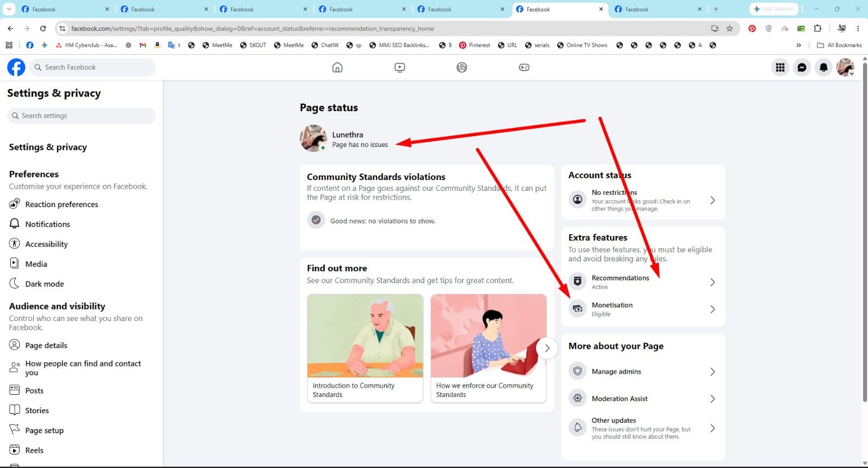Open Messenger chats icon

click(x=802, y=67)
